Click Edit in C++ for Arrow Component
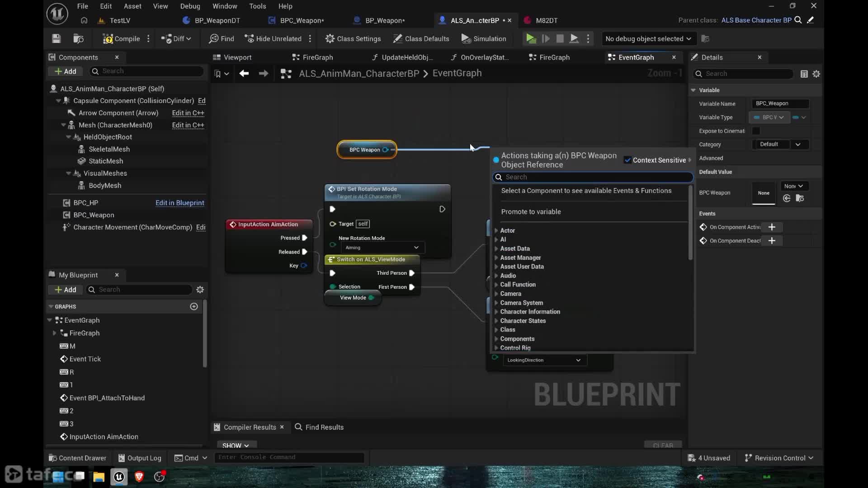868x488 pixels. coord(188,113)
